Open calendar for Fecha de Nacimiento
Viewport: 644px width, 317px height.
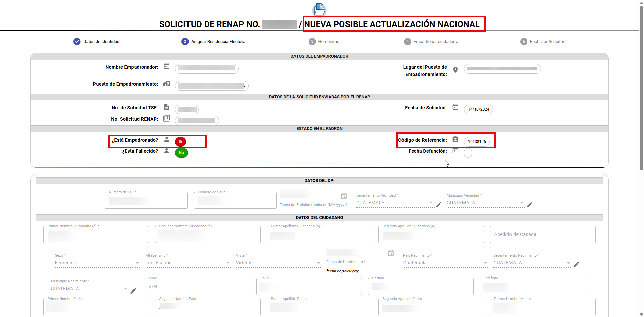pos(391,253)
